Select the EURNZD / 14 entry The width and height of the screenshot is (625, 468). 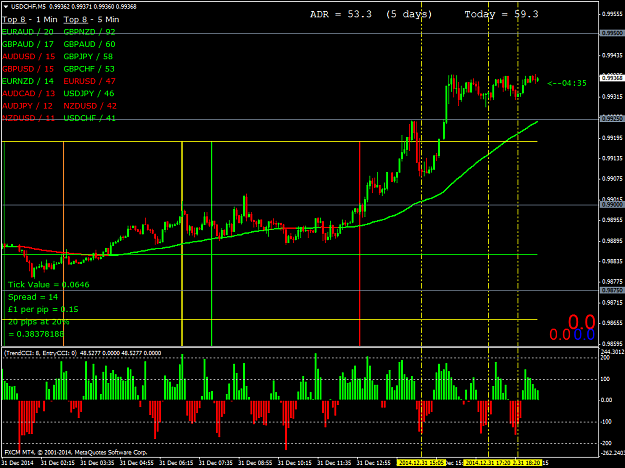(28, 81)
